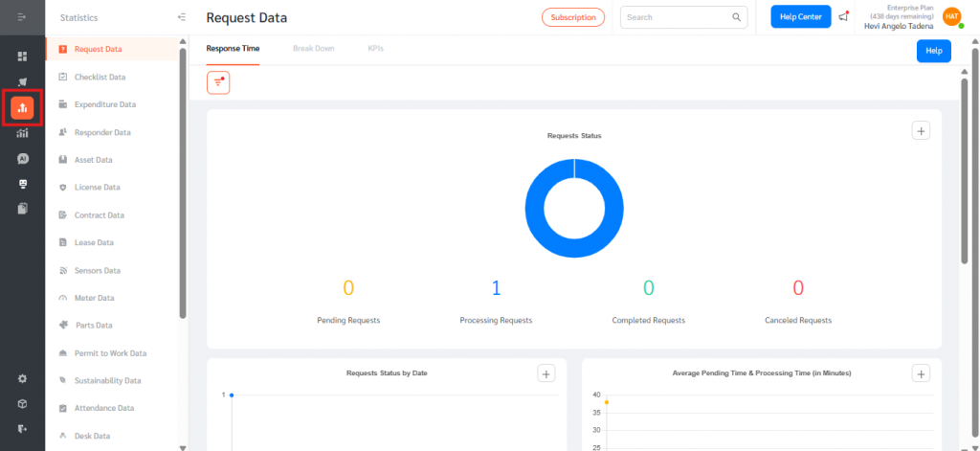Click the Subscription button
The image size is (980, 451).
click(x=573, y=17)
